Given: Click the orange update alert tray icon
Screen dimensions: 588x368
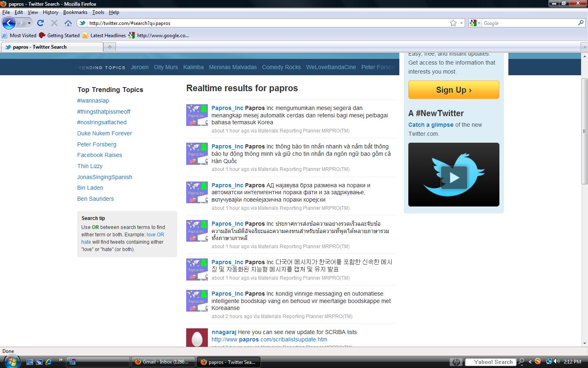Looking at the screenshot, I should pos(538,361).
